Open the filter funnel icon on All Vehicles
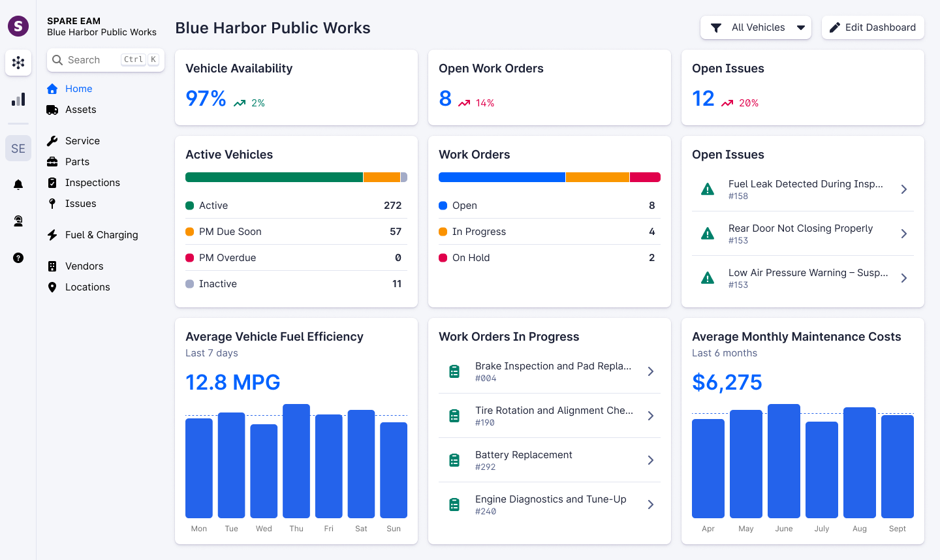This screenshot has height=560, width=940. point(716,27)
